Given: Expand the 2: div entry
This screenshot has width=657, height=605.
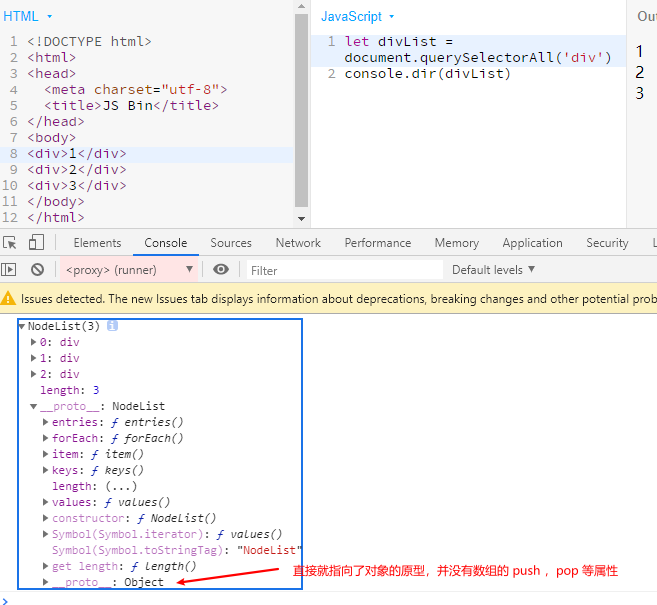Looking at the screenshot, I should [34, 374].
